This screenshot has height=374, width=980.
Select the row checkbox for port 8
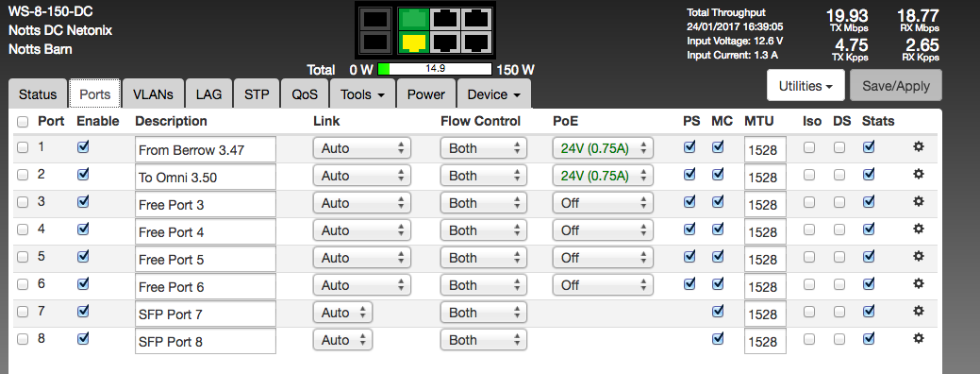coord(23,340)
